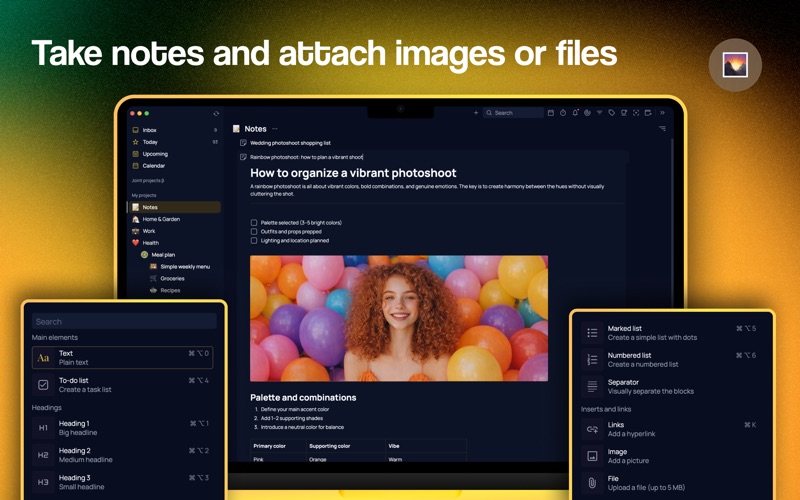
Task: Click the plus icon beside the search field
Action: click(x=476, y=113)
